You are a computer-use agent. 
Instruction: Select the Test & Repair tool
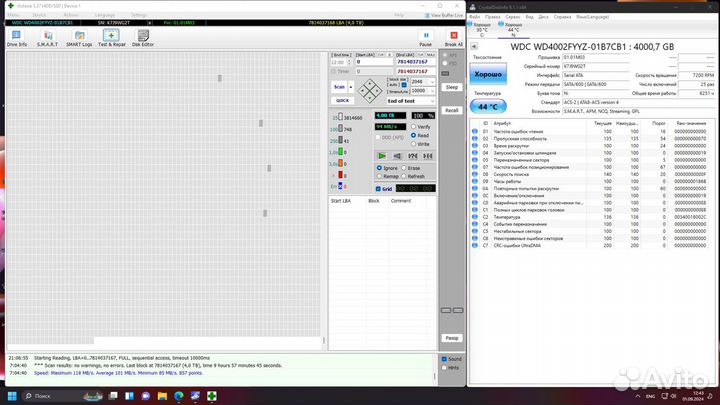click(x=111, y=37)
